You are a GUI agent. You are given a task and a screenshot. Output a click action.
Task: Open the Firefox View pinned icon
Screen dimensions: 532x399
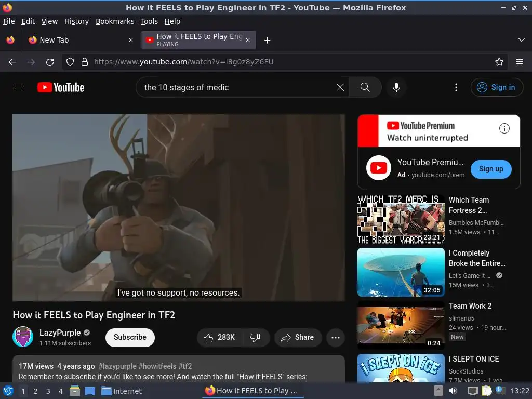pos(10,40)
